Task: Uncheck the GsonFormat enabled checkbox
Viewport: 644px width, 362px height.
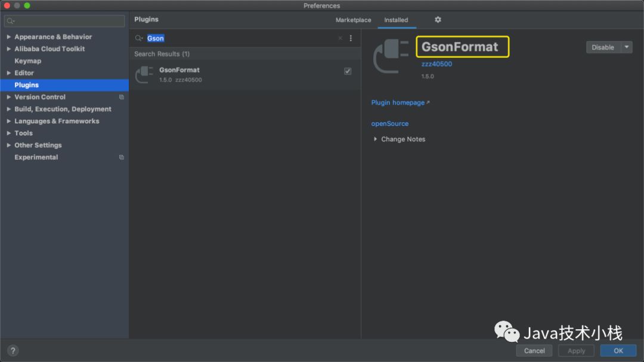Action: [348, 71]
